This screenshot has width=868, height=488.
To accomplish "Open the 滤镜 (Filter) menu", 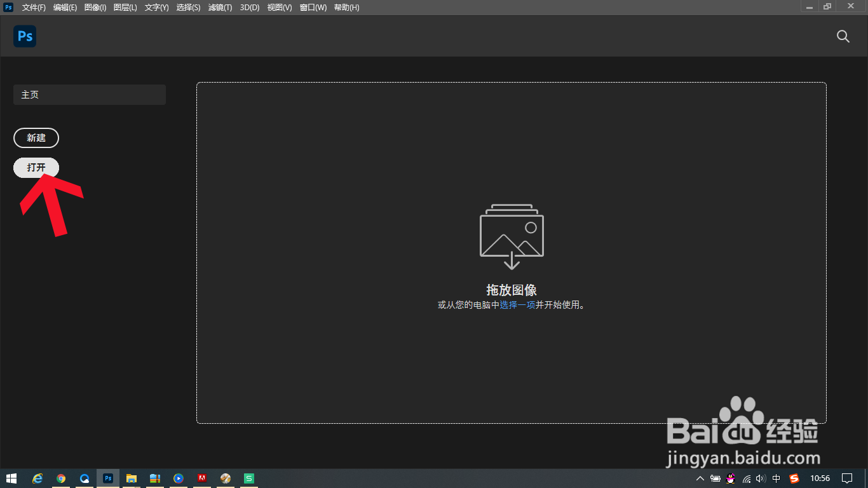I will pos(219,7).
